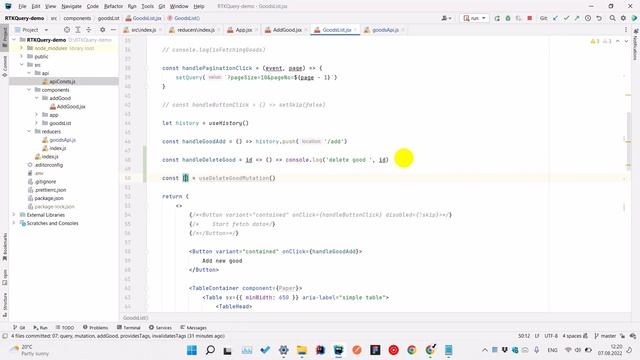Open Bookmarks tool window on left strip
The width and height of the screenshot is (640, 360).
click(x=4, y=247)
